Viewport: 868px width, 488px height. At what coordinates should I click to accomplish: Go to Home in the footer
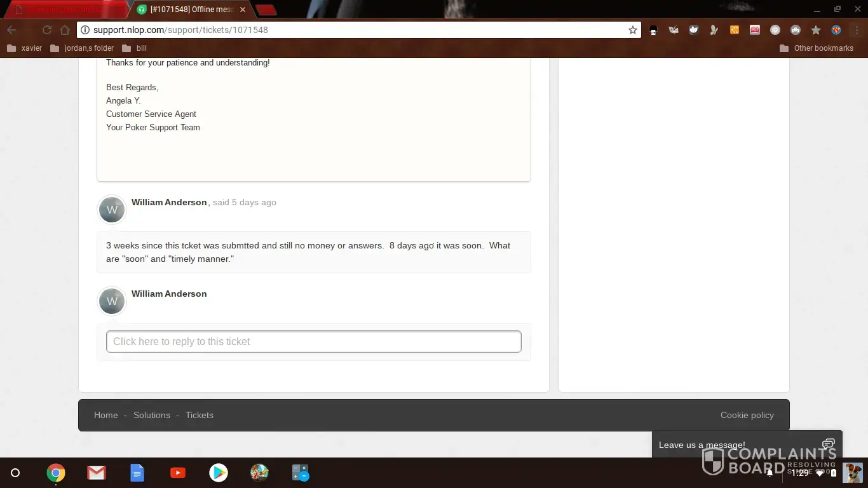(106, 415)
